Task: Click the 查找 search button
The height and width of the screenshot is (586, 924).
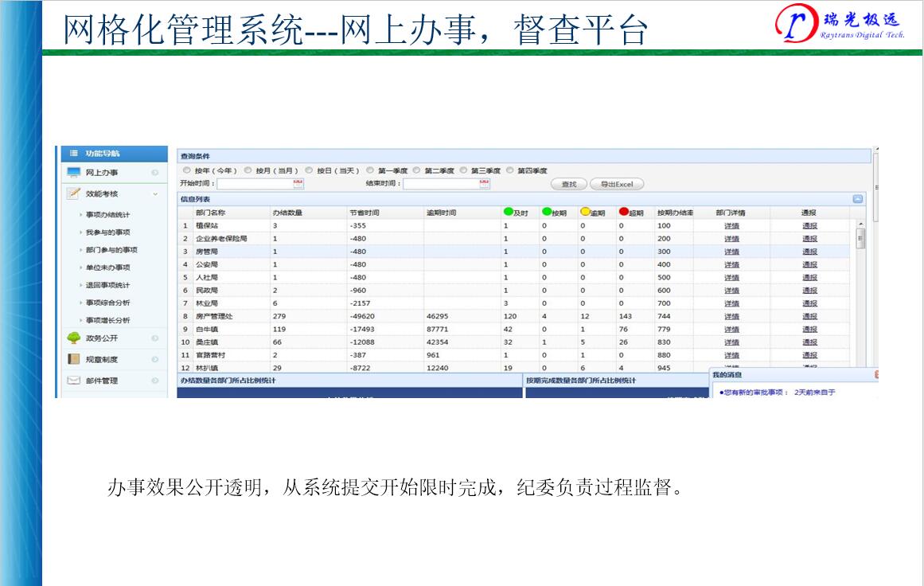Action: 568,184
